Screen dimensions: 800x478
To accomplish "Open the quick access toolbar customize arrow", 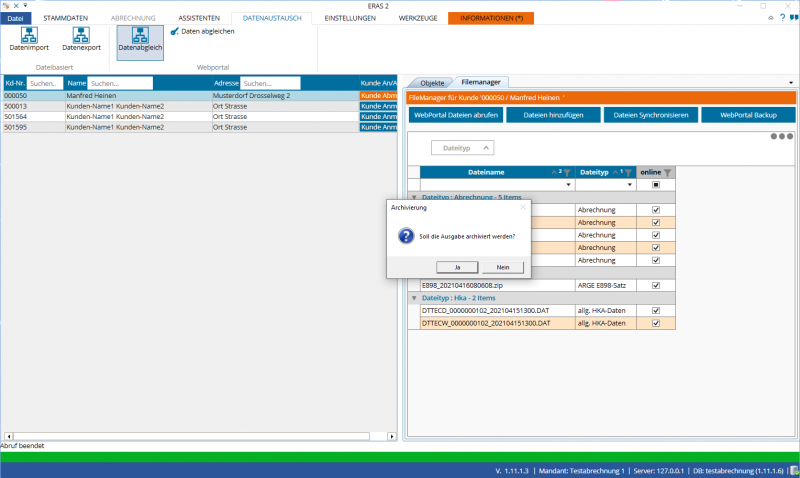I will 25,6.
